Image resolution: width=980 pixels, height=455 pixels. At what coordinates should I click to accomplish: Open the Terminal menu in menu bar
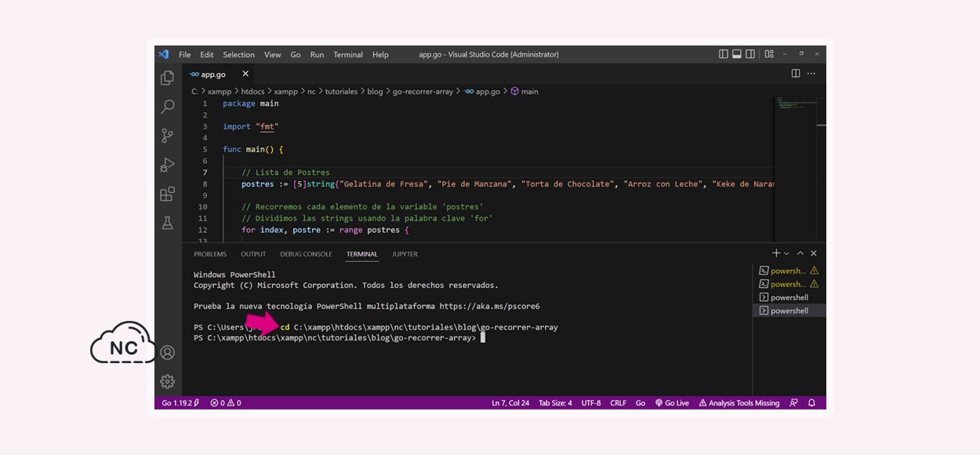click(x=348, y=55)
